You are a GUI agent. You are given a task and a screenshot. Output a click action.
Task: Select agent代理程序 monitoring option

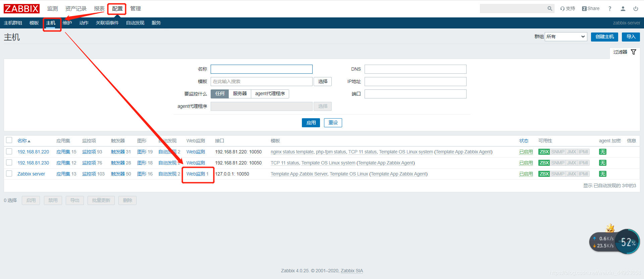point(270,94)
